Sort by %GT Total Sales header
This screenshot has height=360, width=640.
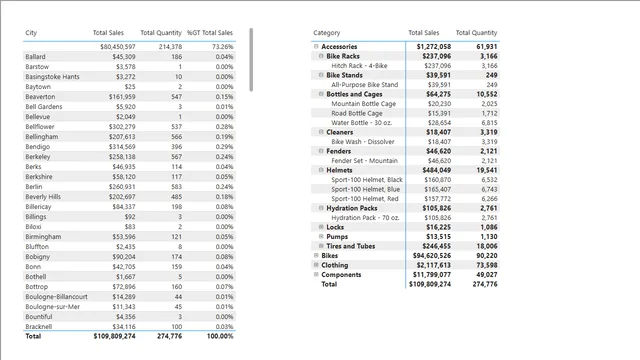click(210, 33)
